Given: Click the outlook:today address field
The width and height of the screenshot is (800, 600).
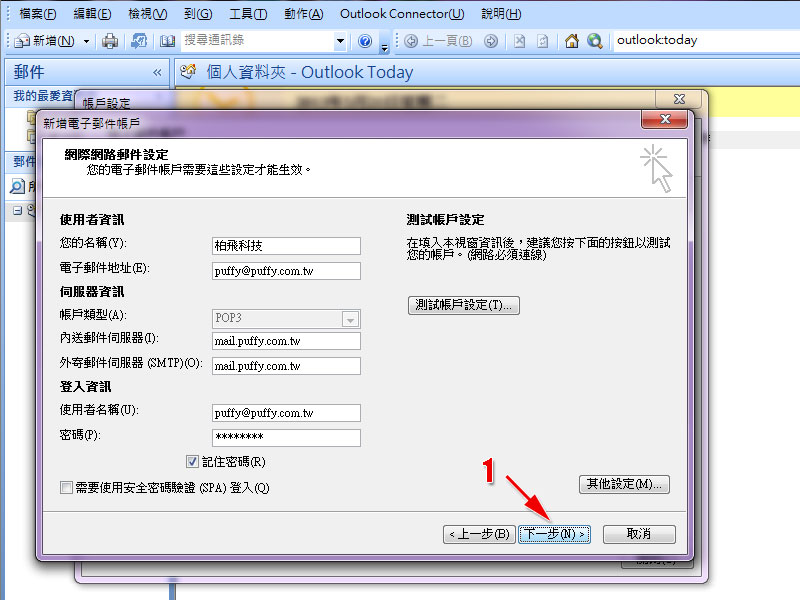Looking at the screenshot, I should (x=706, y=40).
